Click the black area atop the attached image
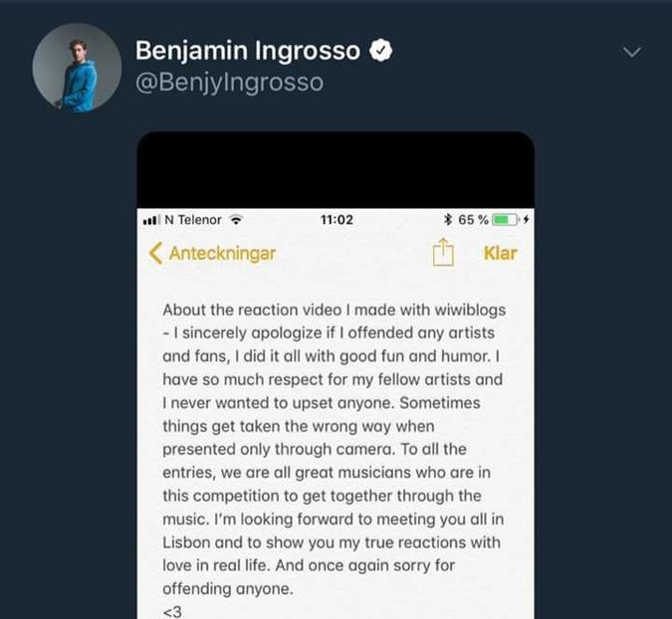 [x=336, y=169]
